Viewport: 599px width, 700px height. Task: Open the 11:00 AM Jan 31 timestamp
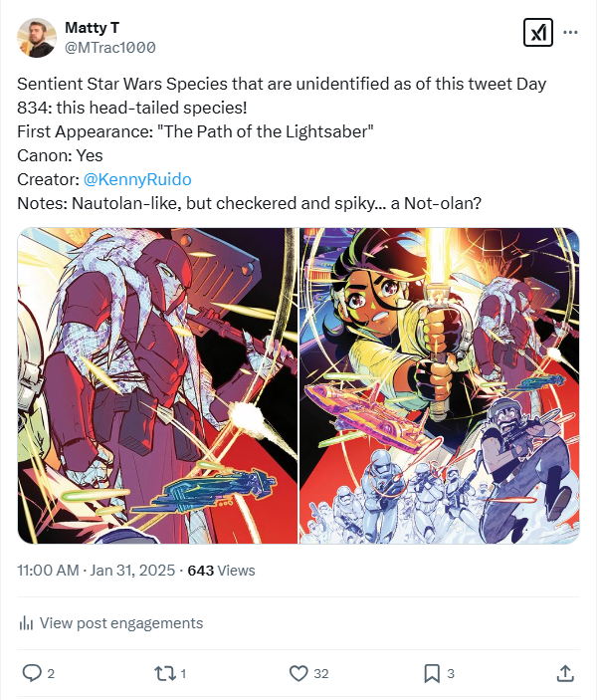coord(97,571)
